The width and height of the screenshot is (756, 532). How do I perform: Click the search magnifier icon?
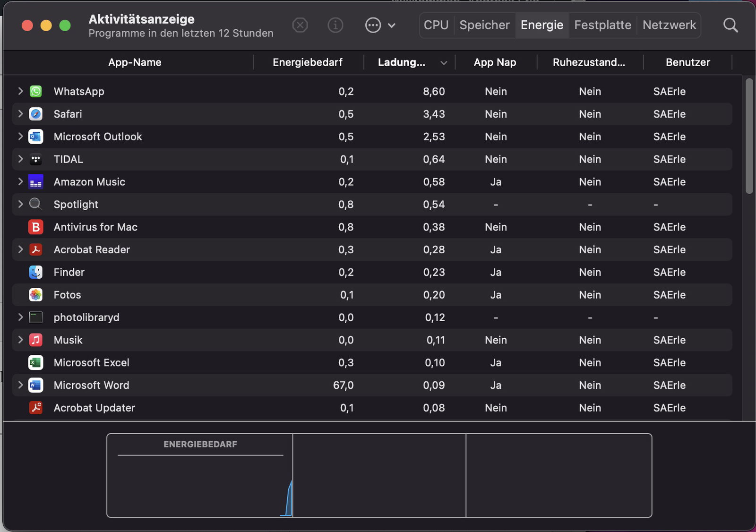pyautogui.click(x=730, y=25)
